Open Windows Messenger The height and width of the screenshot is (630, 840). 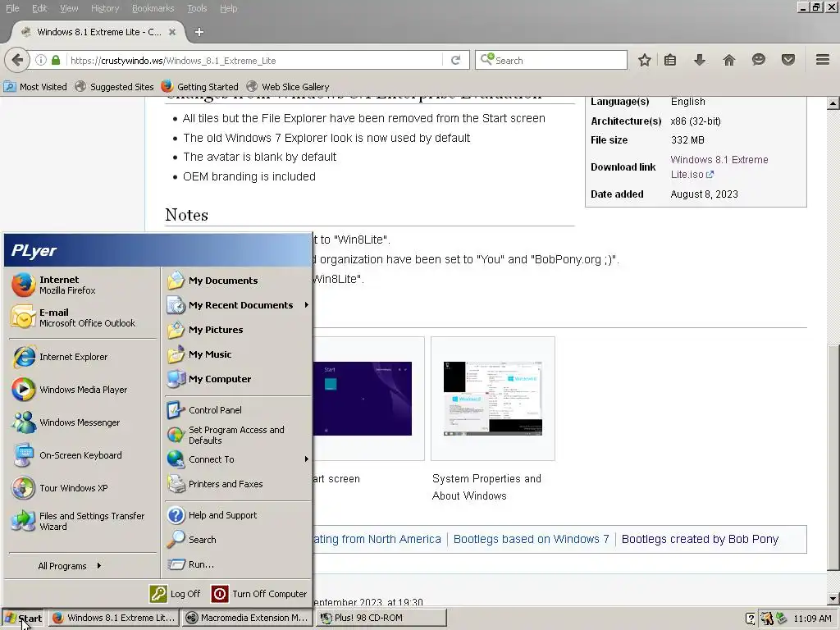pos(82,422)
